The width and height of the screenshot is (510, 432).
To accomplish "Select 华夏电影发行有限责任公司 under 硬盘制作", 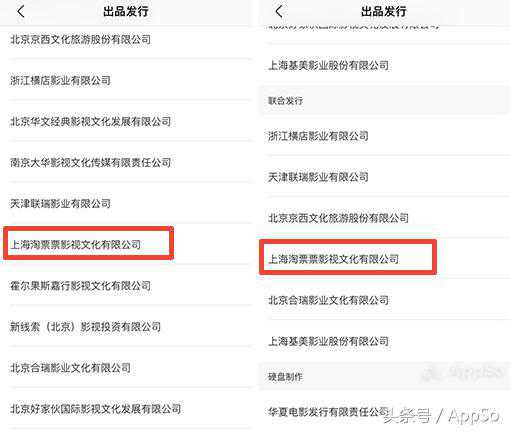I will pyautogui.click(x=329, y=412).
